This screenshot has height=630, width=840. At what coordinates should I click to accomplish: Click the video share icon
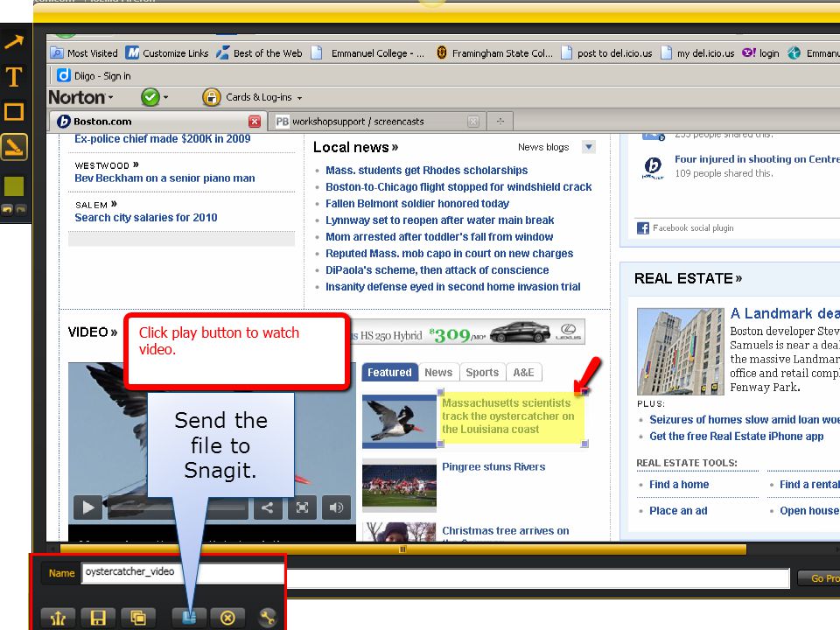268,507
